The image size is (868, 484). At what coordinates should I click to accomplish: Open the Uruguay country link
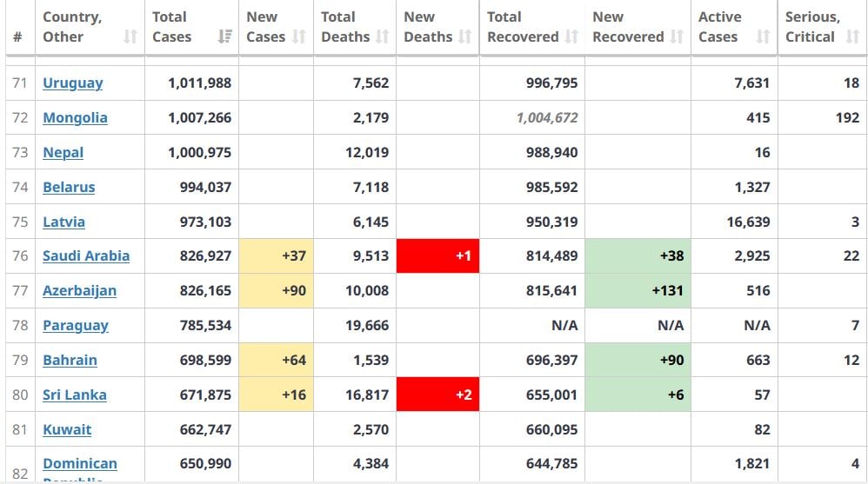(72, 83)
